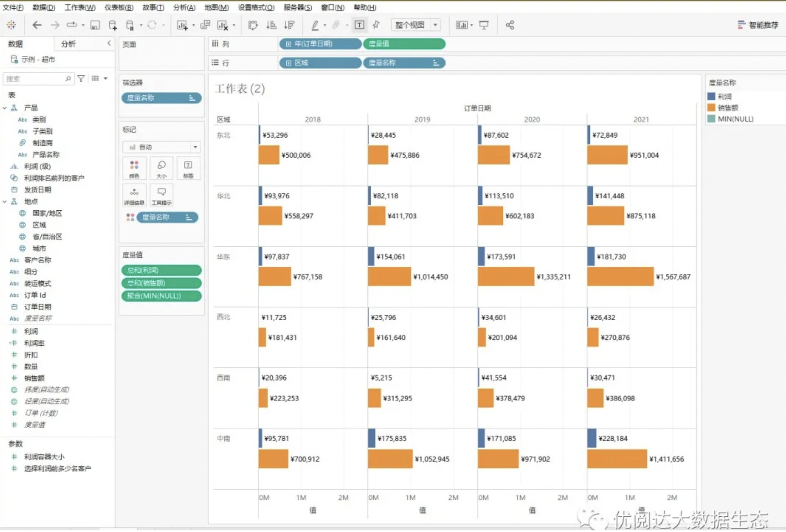Click the save icon in toolbar

point(95,25)
